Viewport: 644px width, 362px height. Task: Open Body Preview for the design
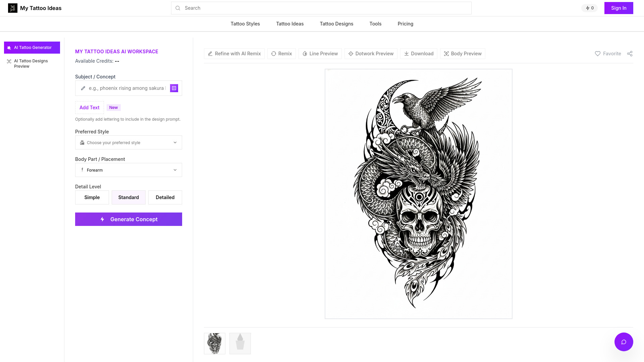tap(463, 54)
